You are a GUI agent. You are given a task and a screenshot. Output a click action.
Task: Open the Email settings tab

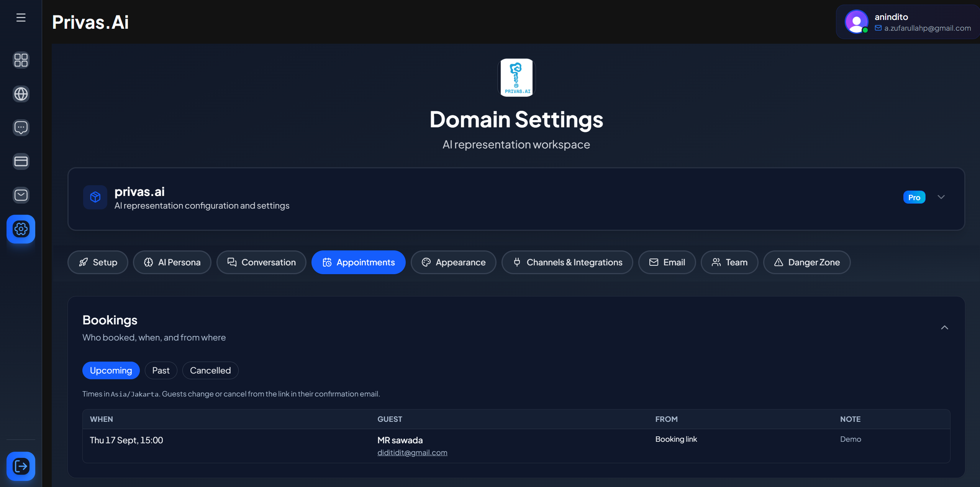(x=667, y=262)
